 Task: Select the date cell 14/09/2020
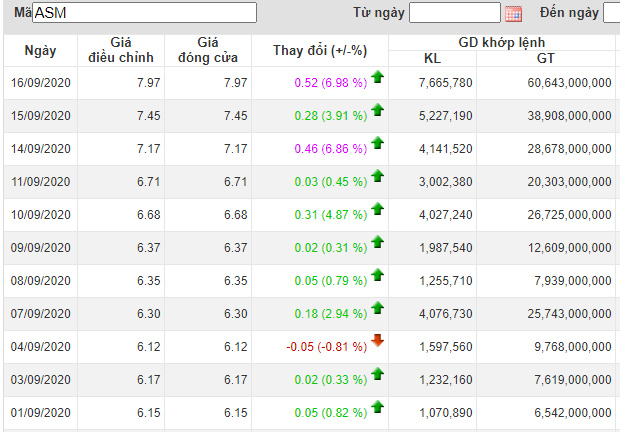(x=41, y=149)
